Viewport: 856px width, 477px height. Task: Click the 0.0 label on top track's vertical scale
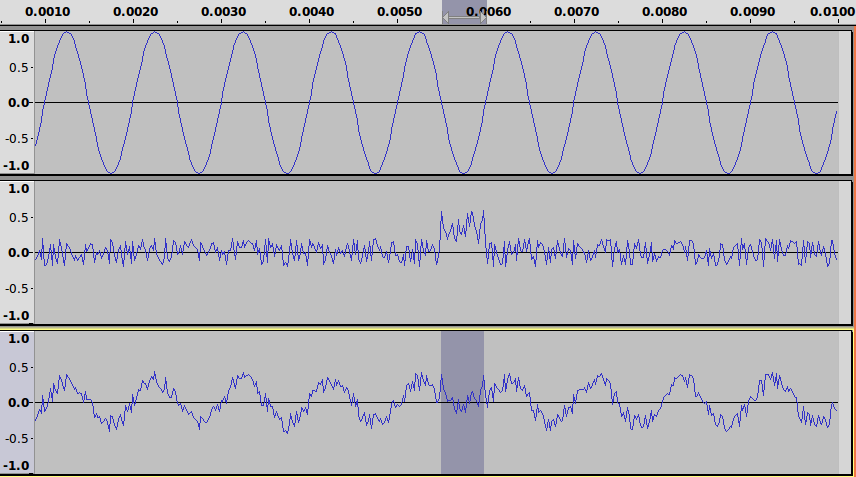(18, 102)
